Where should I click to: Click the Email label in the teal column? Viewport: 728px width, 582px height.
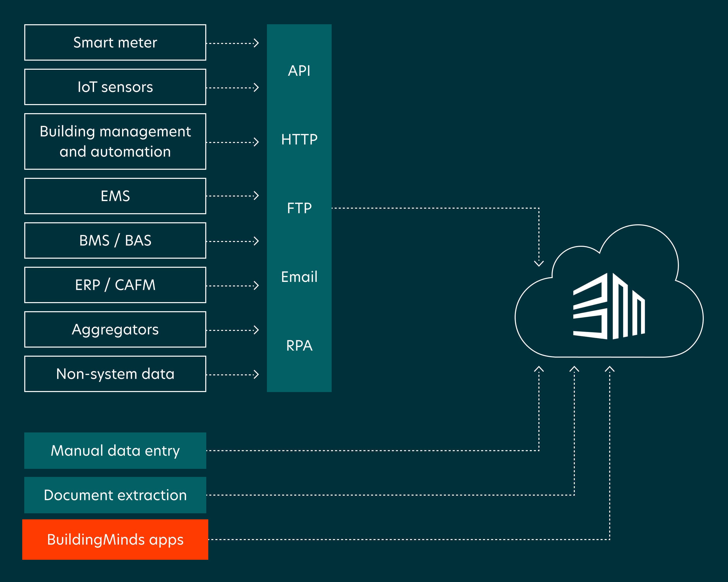(x=299, y=277)
